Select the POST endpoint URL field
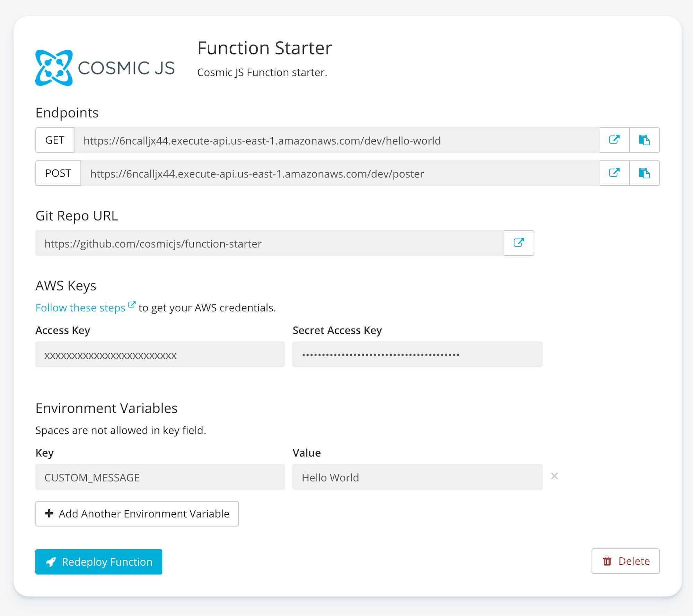This screenshot has width=693, height=616. click(340, 173)
